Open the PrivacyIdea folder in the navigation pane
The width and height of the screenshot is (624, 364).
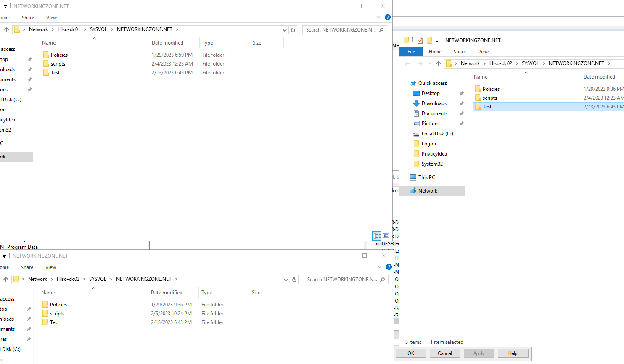coord(434,153)
